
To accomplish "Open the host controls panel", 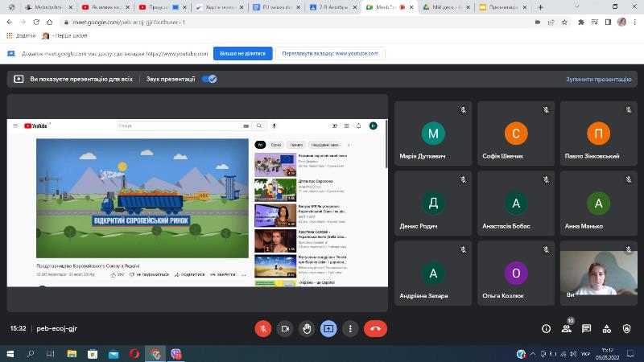I will pyautogui.click(x=628, y=328).
